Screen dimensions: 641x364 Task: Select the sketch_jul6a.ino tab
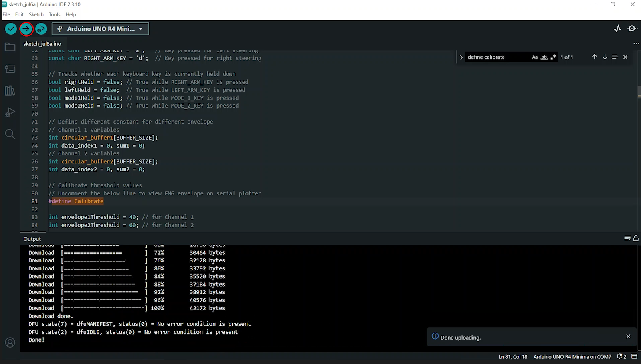point(42,43)
